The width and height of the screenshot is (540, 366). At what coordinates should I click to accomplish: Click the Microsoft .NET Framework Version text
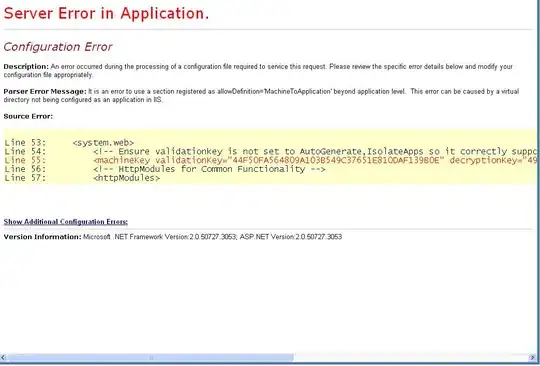(x=160, y=237)
